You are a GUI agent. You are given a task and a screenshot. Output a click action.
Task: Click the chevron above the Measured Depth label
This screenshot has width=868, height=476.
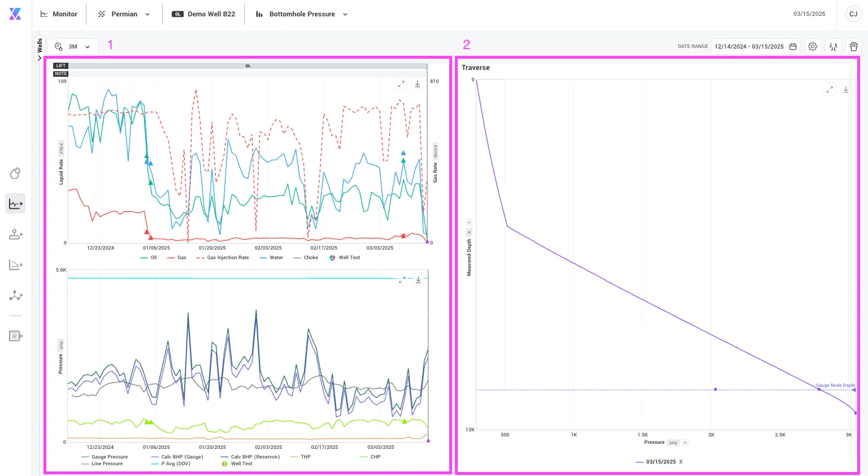click(x=469, y=222)
